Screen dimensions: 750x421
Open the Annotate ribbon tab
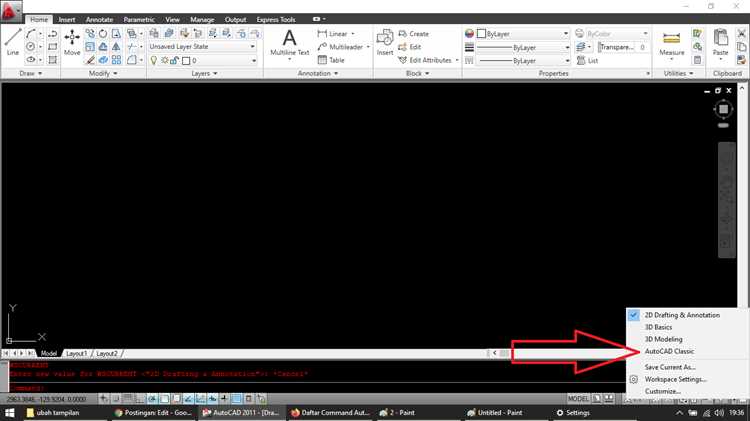pos(99,20)
